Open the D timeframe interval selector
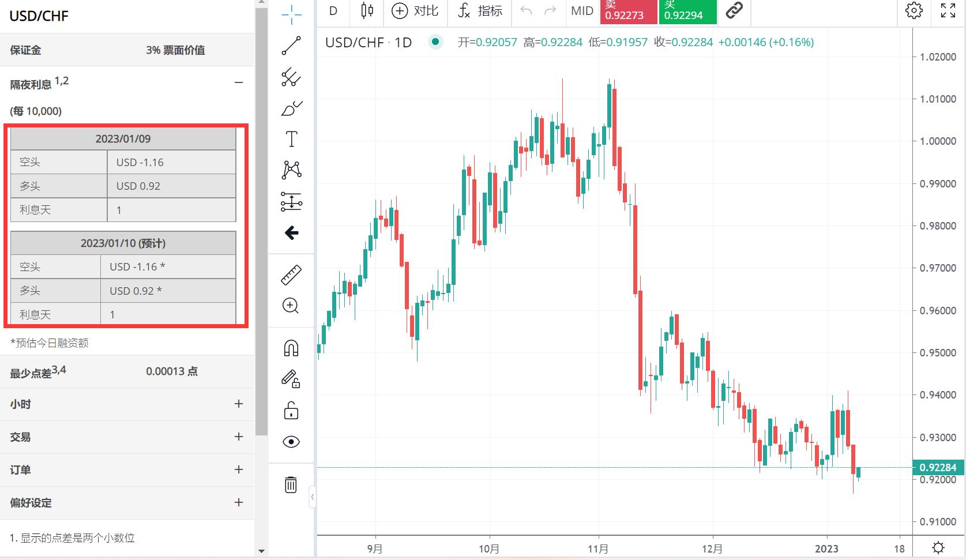This screenshot has width=966, height=560. (333, 11)
